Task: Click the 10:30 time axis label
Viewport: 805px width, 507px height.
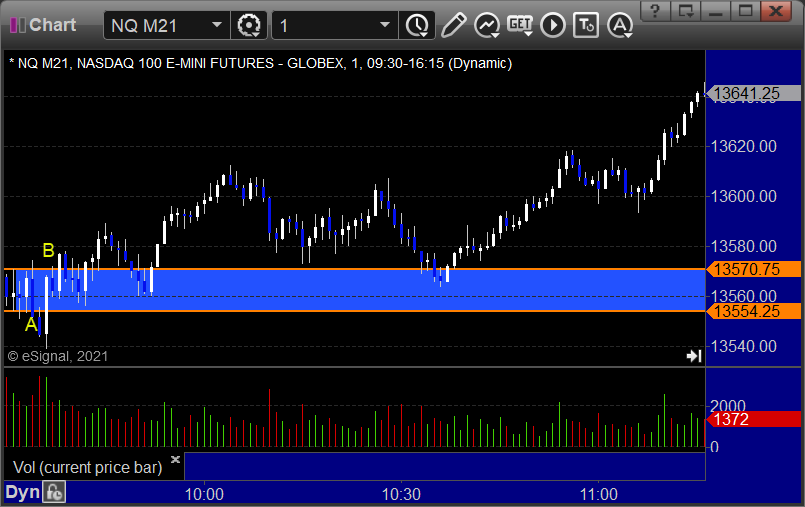Action: [x=401, y=494]
